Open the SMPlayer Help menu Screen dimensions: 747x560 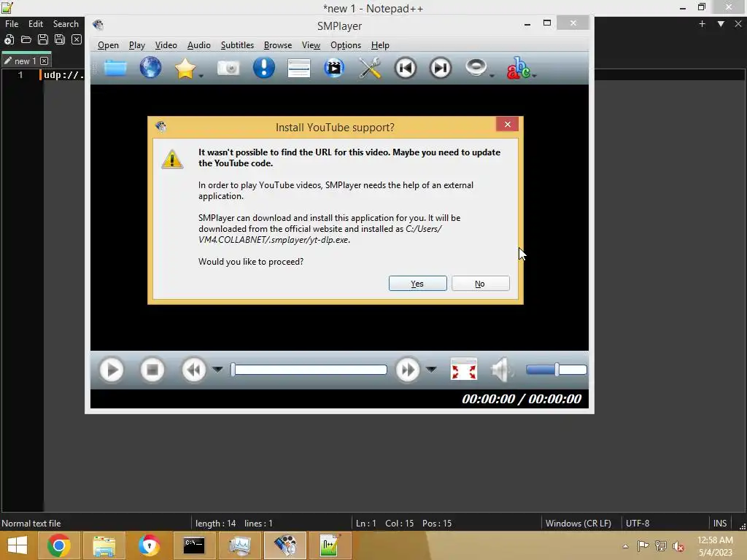[x=380, y=45]
